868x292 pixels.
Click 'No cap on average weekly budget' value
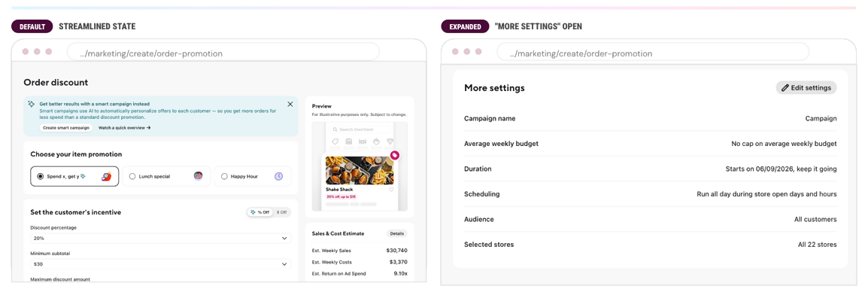pos(784,144)
